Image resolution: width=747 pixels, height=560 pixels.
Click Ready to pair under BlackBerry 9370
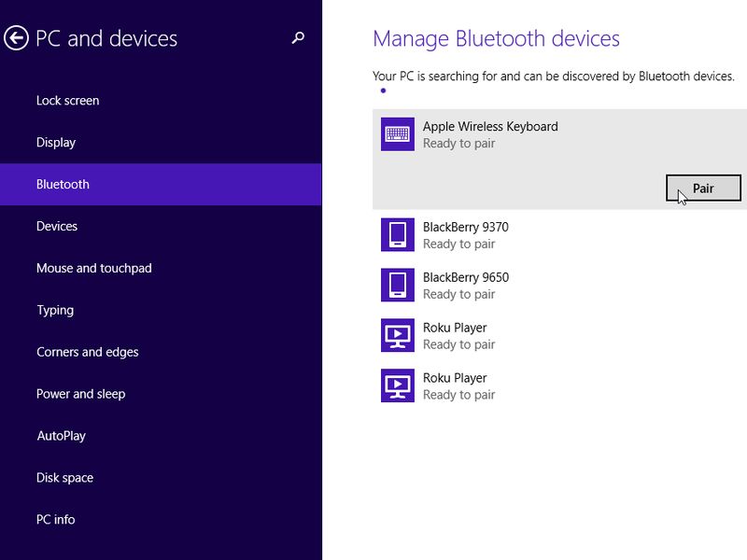coord(458,244)
